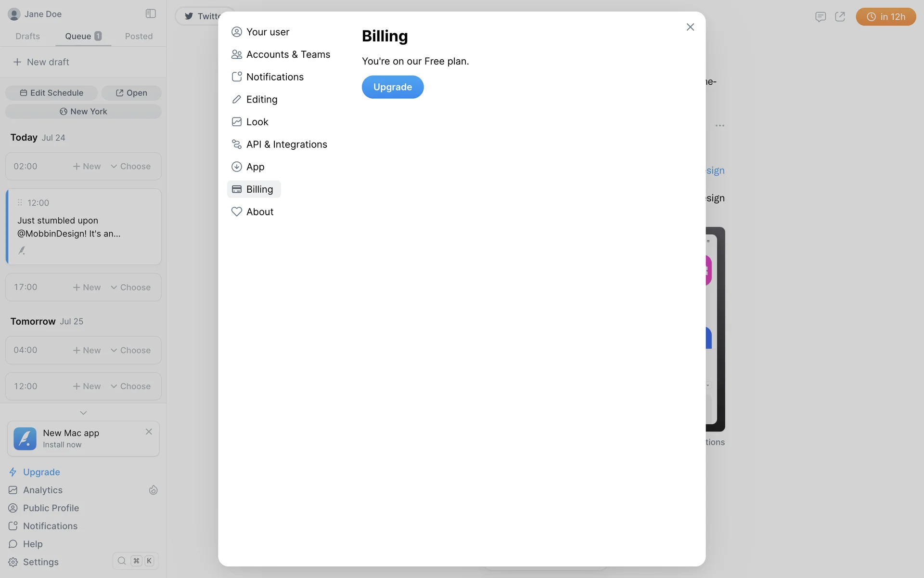This screenshot has height=578, width=924.
Task: Expand Choose dropdown for 17:00 slot
Action: (x=130, y=287)
